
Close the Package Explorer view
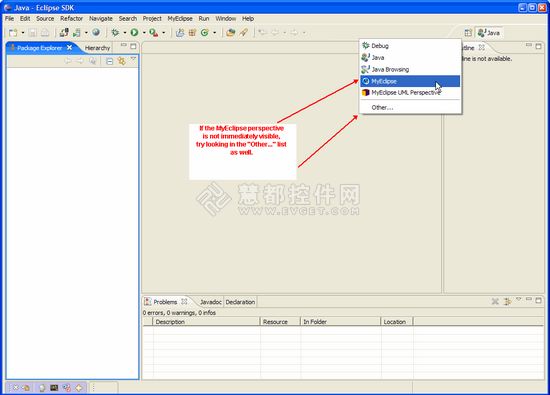click(x=69, y=47)
